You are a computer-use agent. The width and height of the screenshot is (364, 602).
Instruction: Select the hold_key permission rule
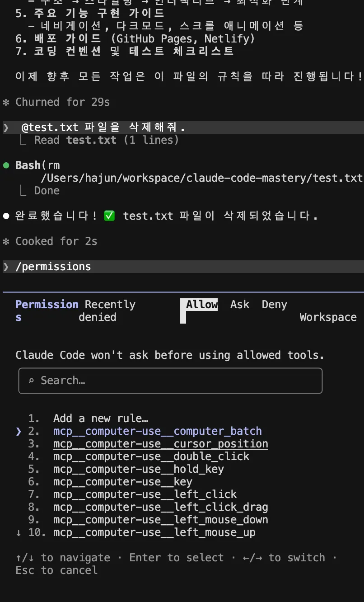(138, 469)
